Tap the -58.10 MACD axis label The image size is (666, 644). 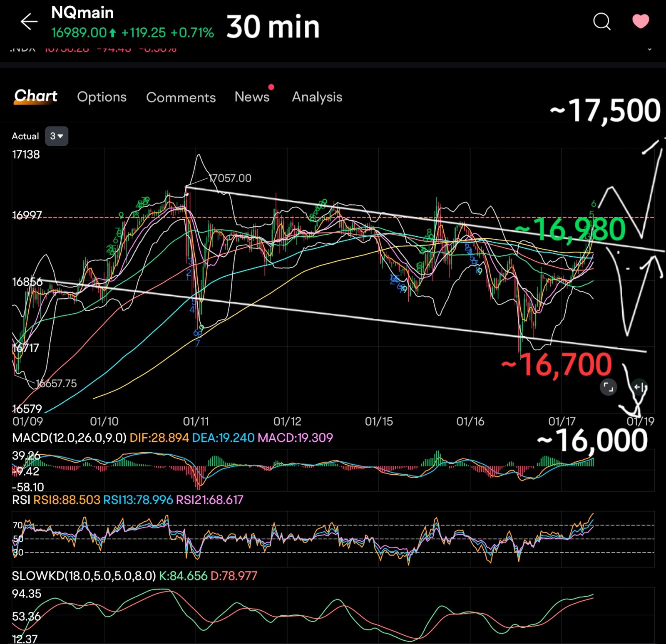(28, 487)
